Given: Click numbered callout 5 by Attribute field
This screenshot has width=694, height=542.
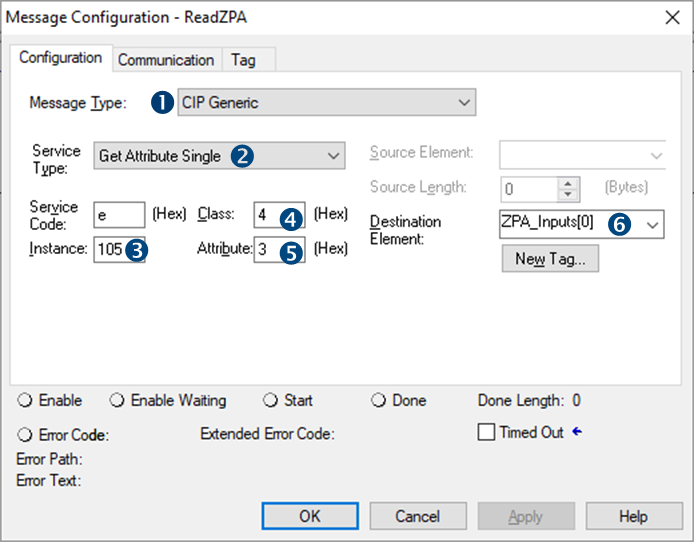Looking at the screenshot, I should 291,253.
